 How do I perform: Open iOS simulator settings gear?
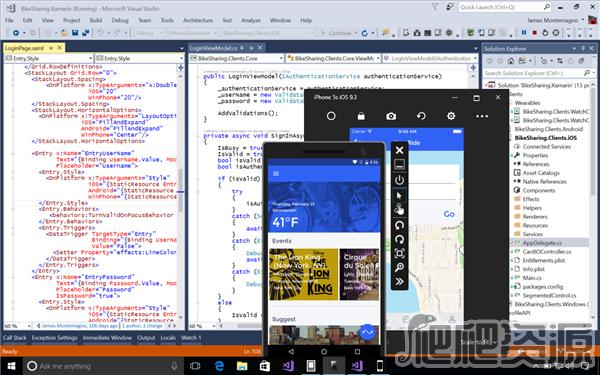[451, 116]
